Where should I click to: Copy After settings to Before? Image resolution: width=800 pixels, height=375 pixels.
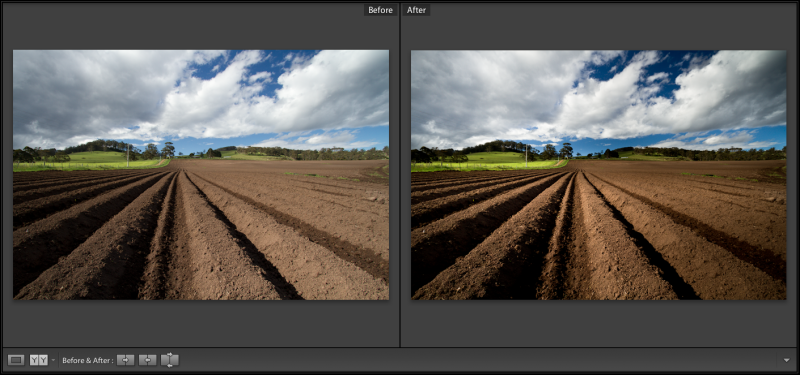click(x=147, y=360)
